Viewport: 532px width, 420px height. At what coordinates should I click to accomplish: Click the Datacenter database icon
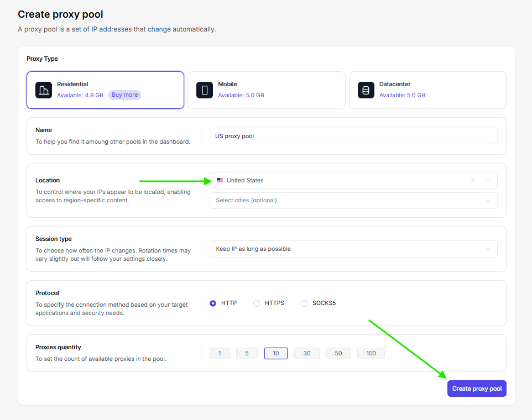tap(366, 90)
